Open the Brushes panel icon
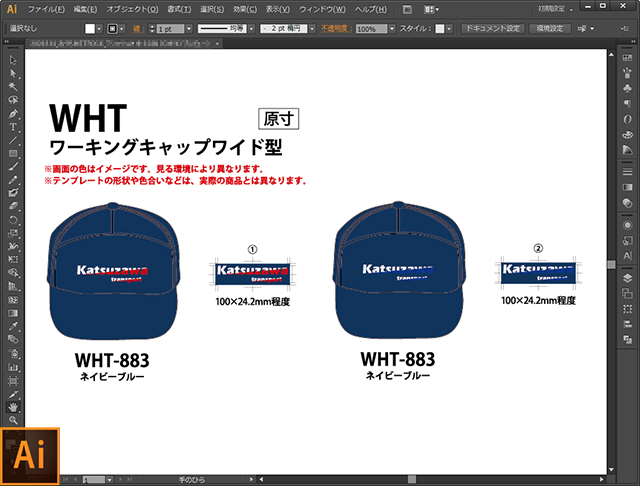The width and height of the screenshot is (640, 486). click(x=627, y=73)
